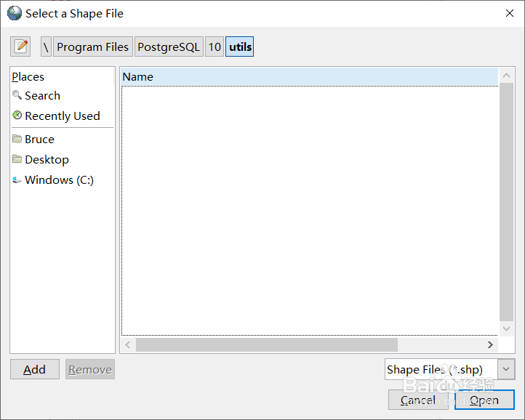Screen dimensions: 525x420
Task: Navigate to the root backslash path button
Action: tap(46, 47)
